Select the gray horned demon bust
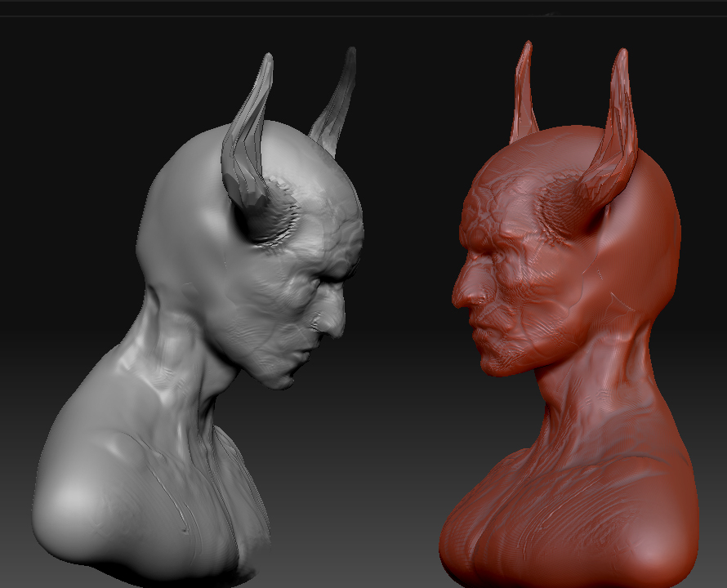727x588 pixels. point(198,315)
